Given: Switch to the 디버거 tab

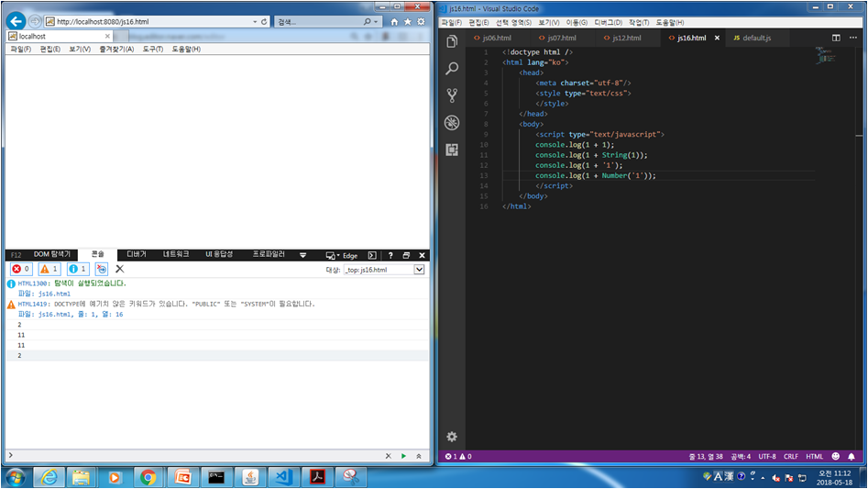Looking at the screenshot, I should coord(137,254).
